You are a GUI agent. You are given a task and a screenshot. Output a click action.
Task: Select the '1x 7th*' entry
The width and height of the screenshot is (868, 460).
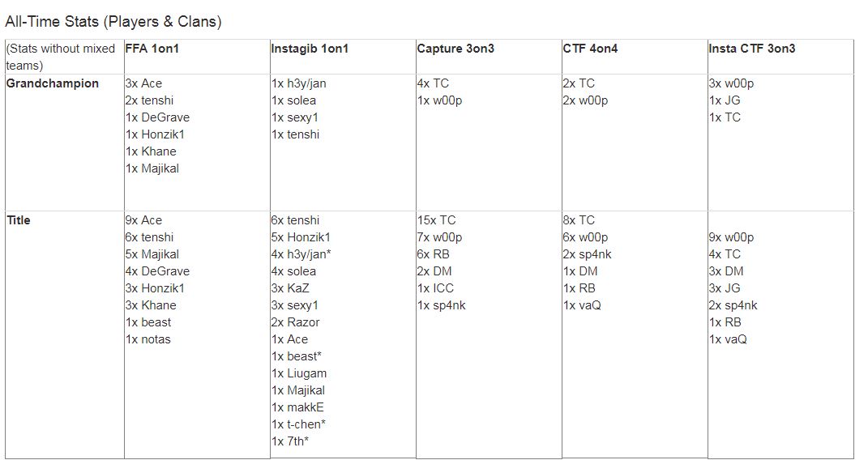[289, 441]
